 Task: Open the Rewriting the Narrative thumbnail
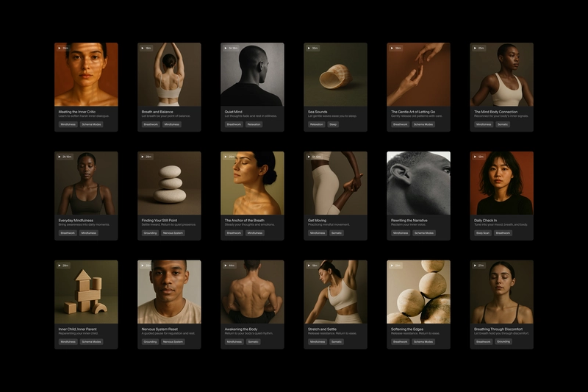coord(418,183)
